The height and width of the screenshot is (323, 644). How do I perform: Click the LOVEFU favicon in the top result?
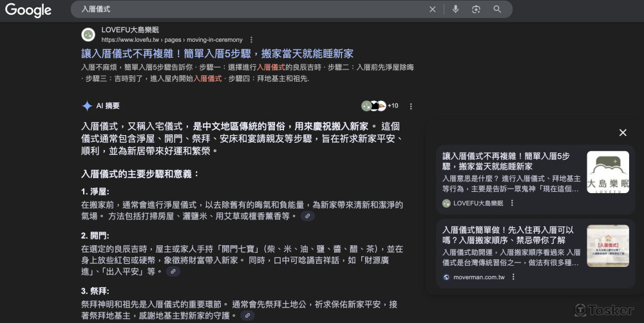coord(88,35)
